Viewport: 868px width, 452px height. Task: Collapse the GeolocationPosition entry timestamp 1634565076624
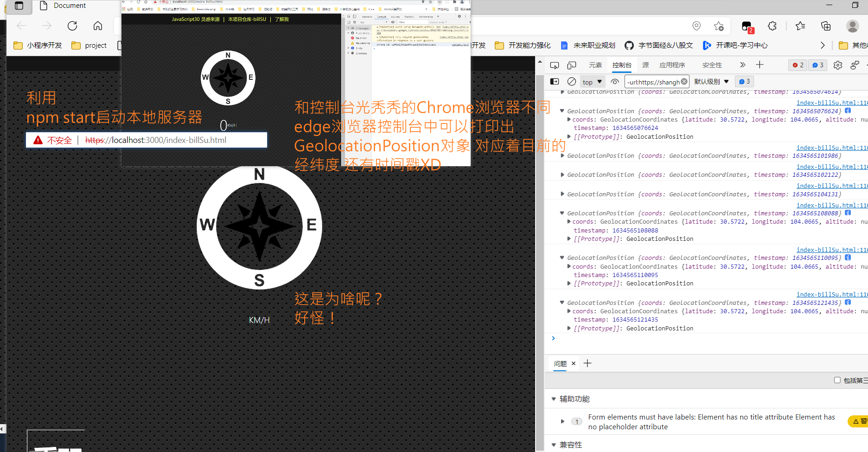pos(562,111)
